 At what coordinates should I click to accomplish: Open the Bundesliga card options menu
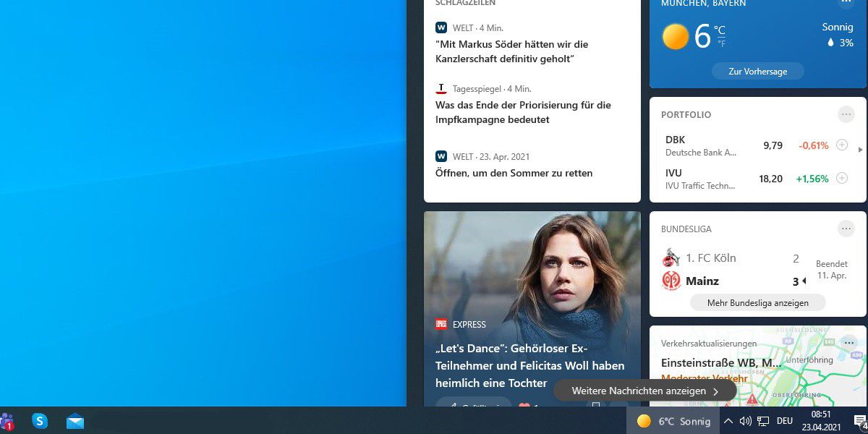(846, 229)
